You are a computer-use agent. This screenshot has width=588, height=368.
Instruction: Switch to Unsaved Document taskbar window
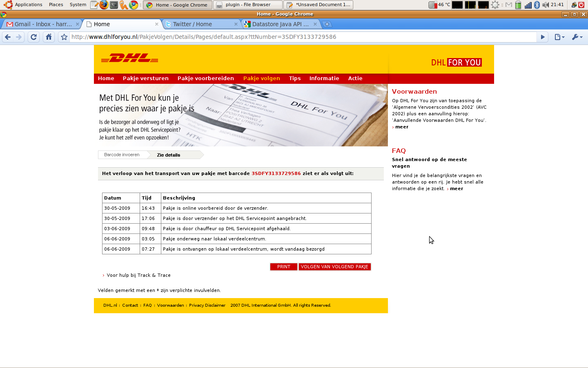point(319,5)
